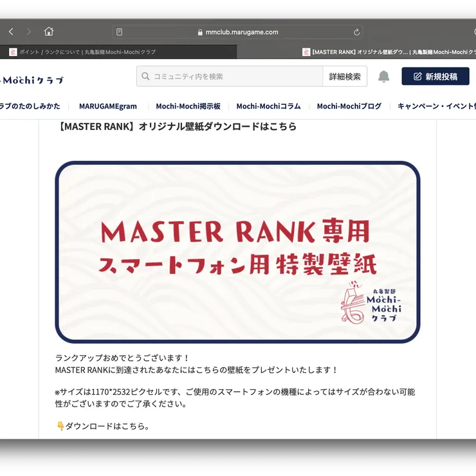Click the ダウンロードはこちら。 text
Image resolution: width=476 pixels, height=476 pixels.
pos(108,426)
